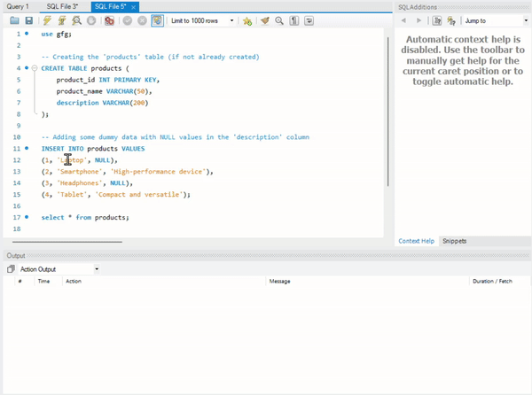
Task: Open the Limit to 1000 rows dropdown
Action: pos(202,19)
